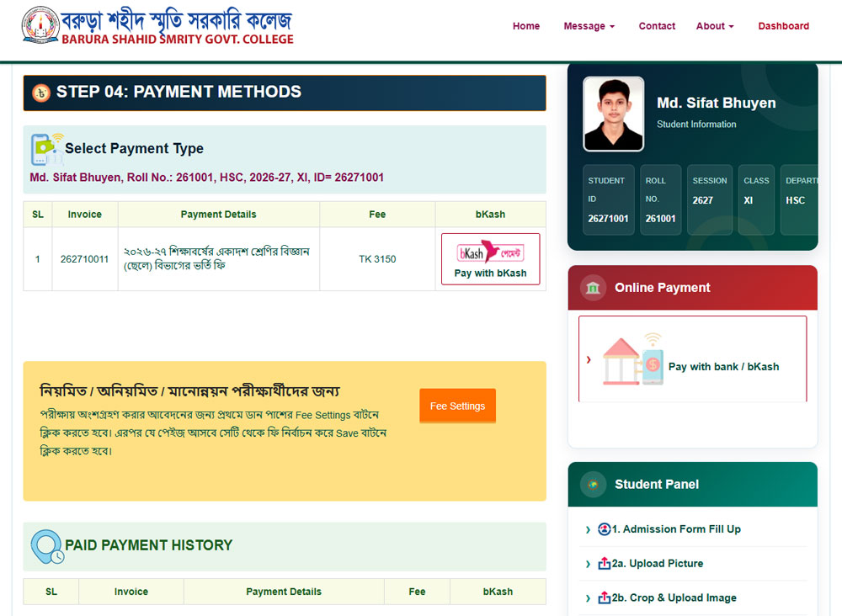Screen dimensions: 842x616
Task: Click the student name Md. Sifat Bhuyen heading
Action: tap(716, 103)
